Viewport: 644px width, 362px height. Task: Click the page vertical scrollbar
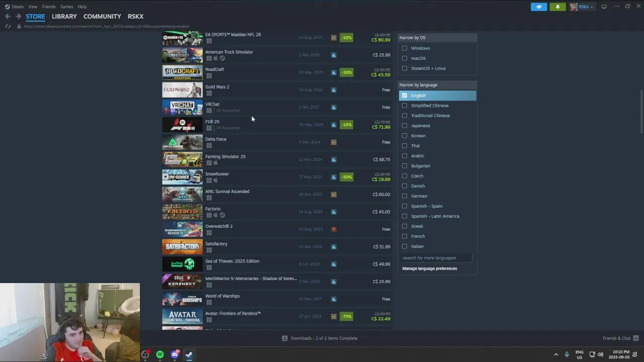point(641,112)
